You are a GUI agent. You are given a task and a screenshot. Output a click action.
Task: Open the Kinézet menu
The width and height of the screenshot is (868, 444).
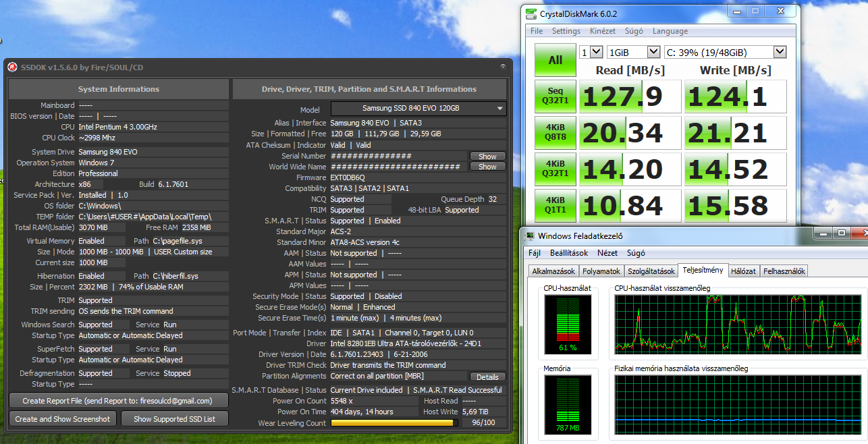pos(603,31)
